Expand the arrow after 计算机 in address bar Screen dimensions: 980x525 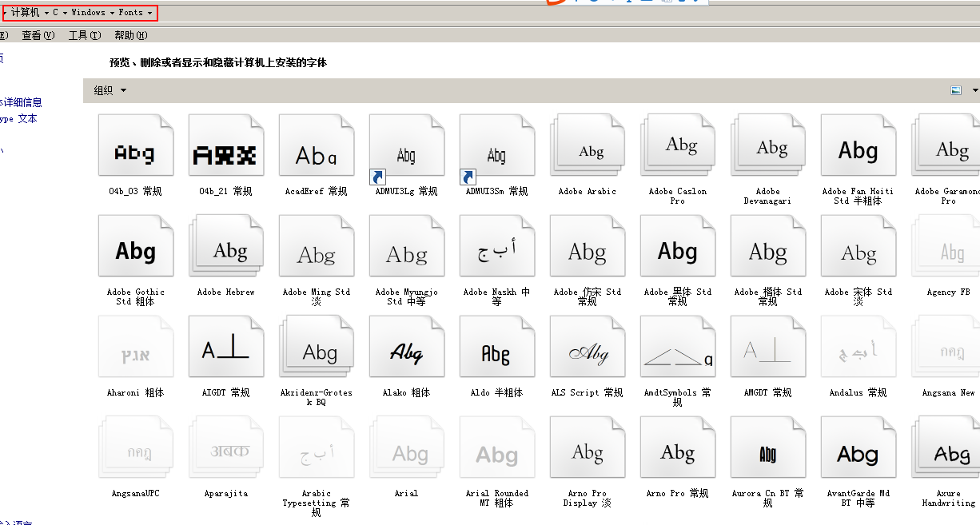click(46, 13)
